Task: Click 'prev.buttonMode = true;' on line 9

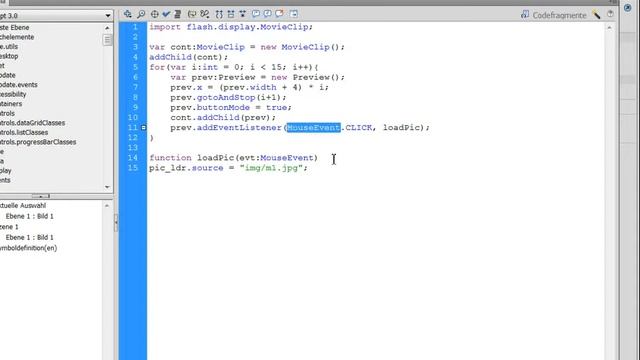Action: point(231,108)
